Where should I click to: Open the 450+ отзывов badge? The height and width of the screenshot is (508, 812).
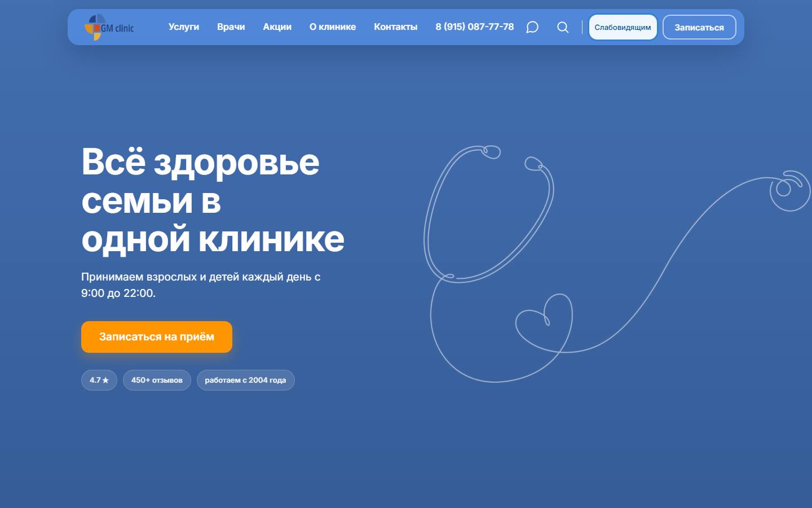(157, 380)
